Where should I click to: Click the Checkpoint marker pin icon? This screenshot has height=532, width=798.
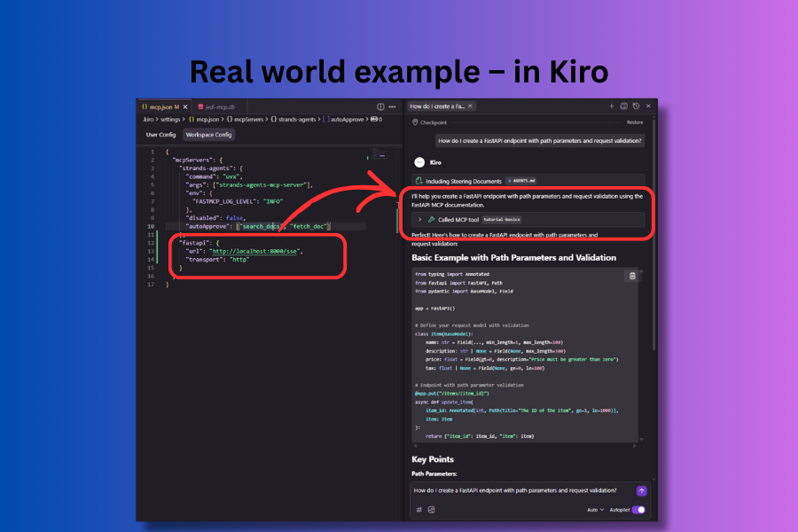pyautogui.click(x=415, y=122)
